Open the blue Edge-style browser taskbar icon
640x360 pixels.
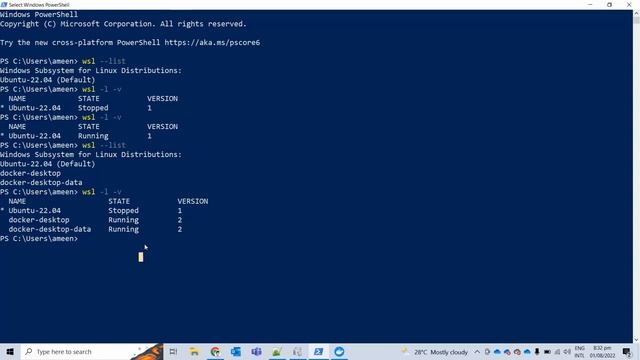339,351
